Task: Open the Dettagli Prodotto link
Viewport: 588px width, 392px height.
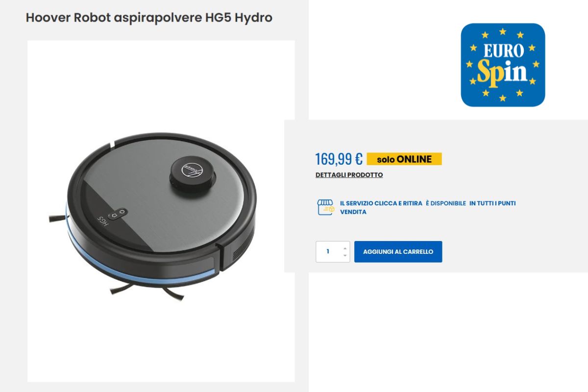Action: [349, 175]
